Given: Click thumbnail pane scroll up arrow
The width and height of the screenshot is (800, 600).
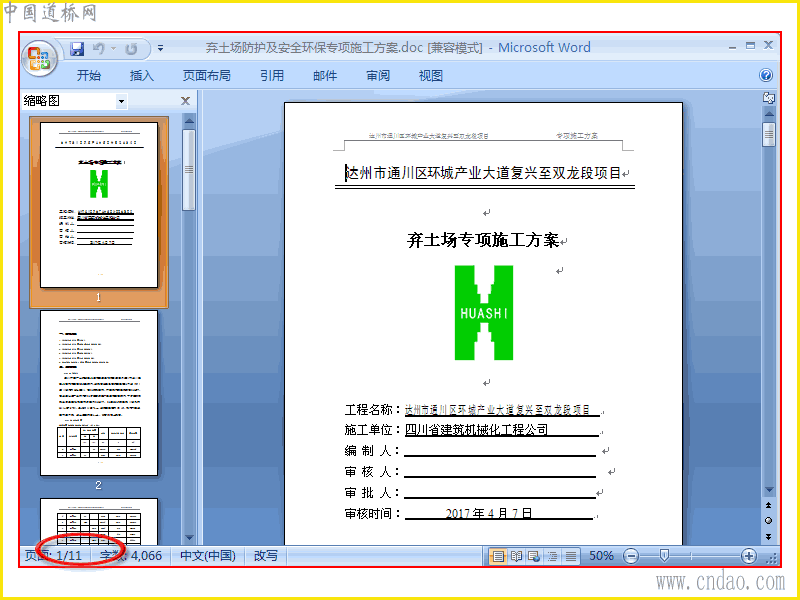Looking at the screenshot, I should (189, 121).
